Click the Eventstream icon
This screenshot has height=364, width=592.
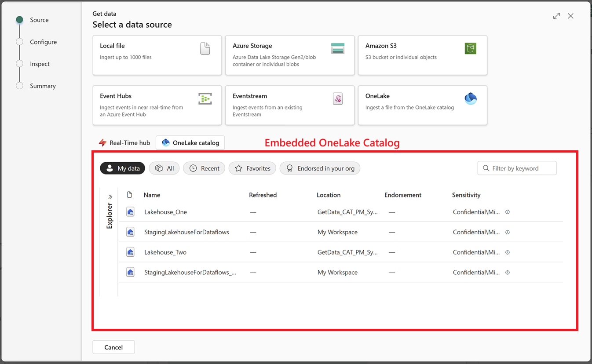338,99
